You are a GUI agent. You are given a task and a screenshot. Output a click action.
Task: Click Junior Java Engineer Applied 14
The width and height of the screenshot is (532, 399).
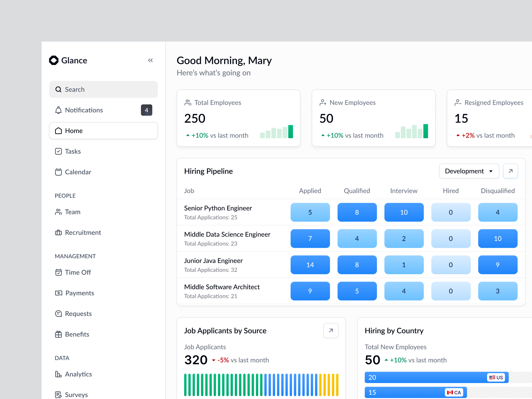310,265
